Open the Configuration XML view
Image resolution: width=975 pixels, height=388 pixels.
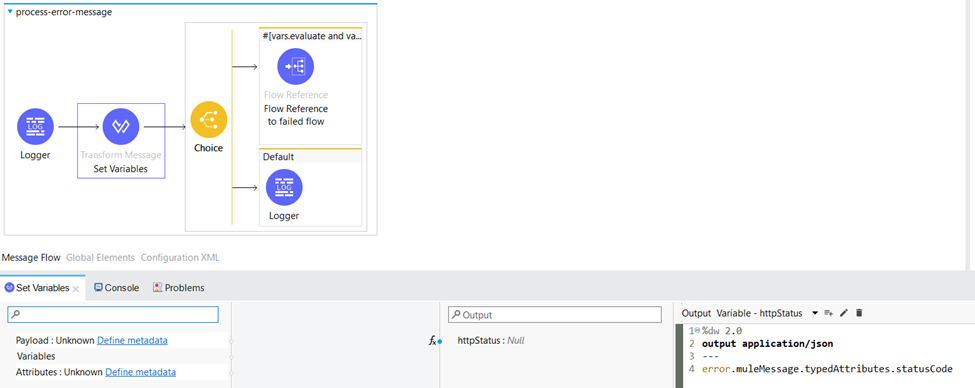(180, 257)
